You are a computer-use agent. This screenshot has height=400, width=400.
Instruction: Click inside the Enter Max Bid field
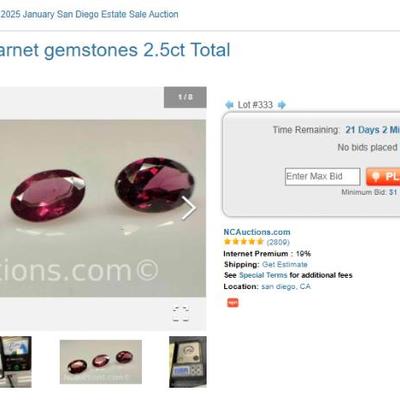[x=322, y=176]
